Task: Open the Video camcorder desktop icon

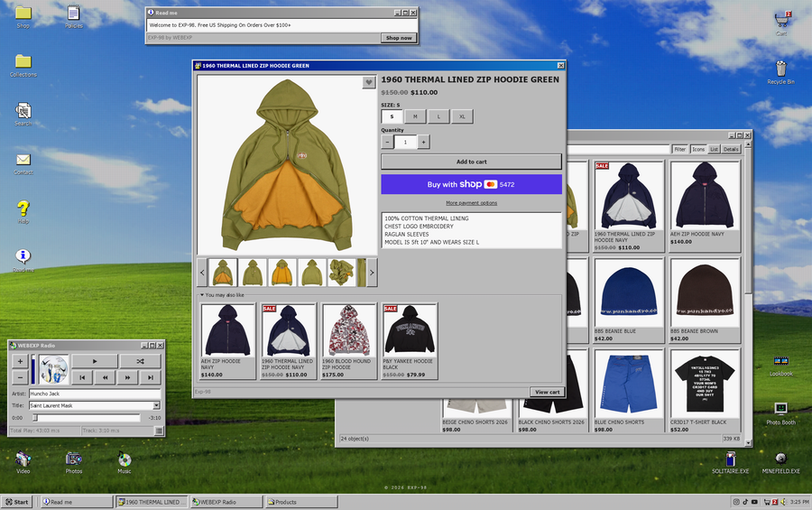Action: [x=23, y=462]
